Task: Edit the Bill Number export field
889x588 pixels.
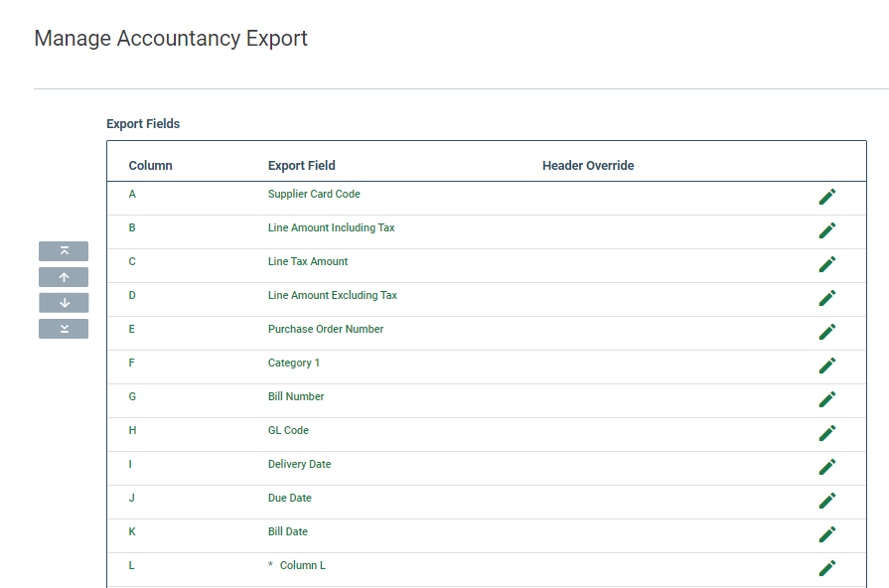Action: tap(826, 399)
